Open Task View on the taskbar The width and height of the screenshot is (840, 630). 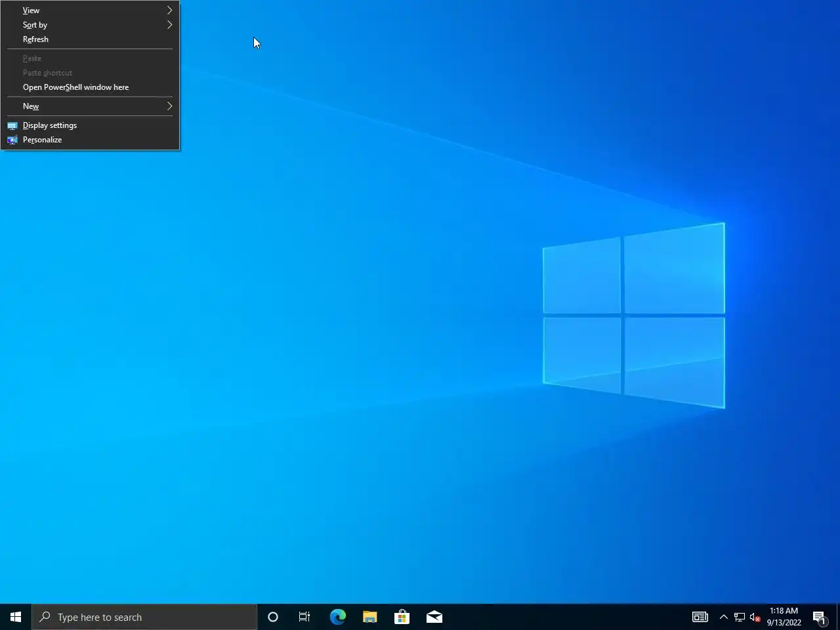304,617
